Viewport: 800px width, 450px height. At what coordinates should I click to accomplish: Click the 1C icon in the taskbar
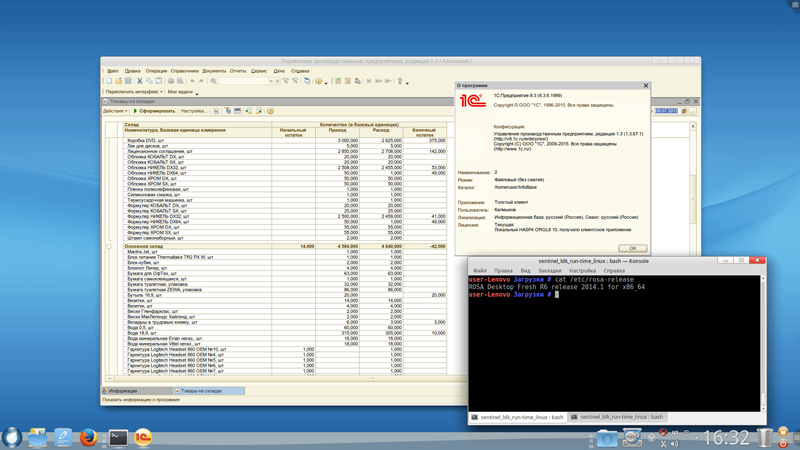point(143,437)
